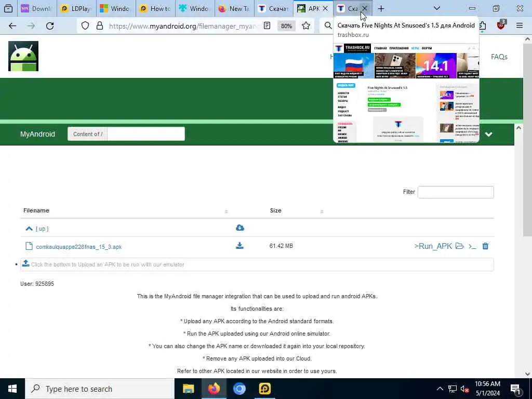Screen dimensions: 532x399
Task: Click the cloud download icon in up row
Action: [240, 228]
